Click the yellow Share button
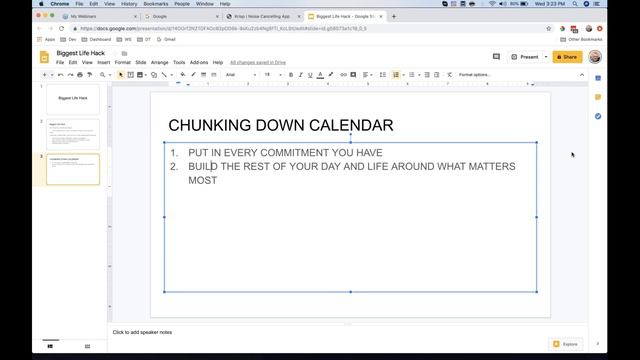 click(x=567, y=57)
